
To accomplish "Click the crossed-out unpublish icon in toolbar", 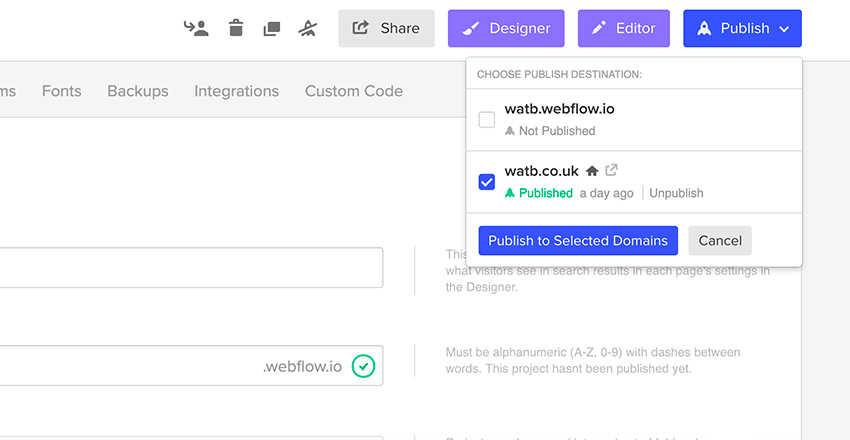I will [308, 28].
